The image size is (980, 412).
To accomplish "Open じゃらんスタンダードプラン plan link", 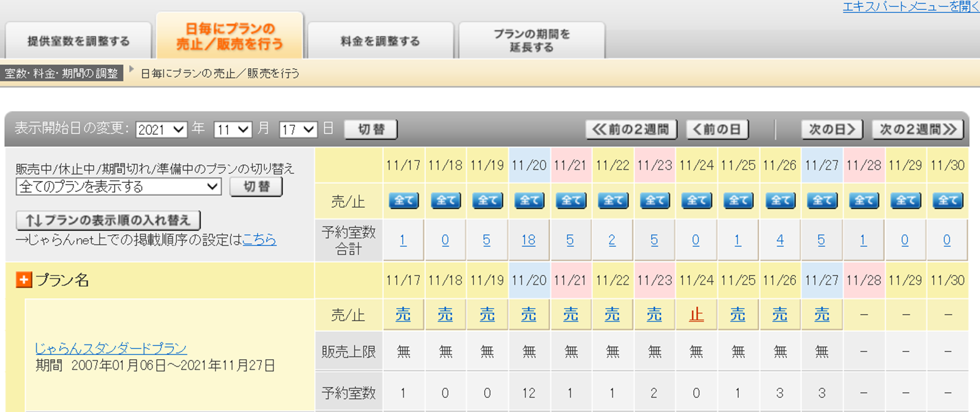I will (x=110, y=348).
